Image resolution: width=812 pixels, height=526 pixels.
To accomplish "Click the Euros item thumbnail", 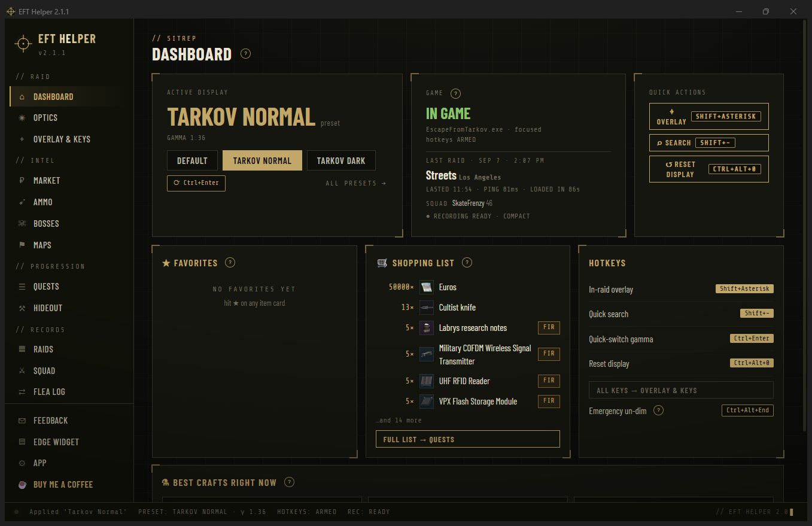I will coord(427,287).
